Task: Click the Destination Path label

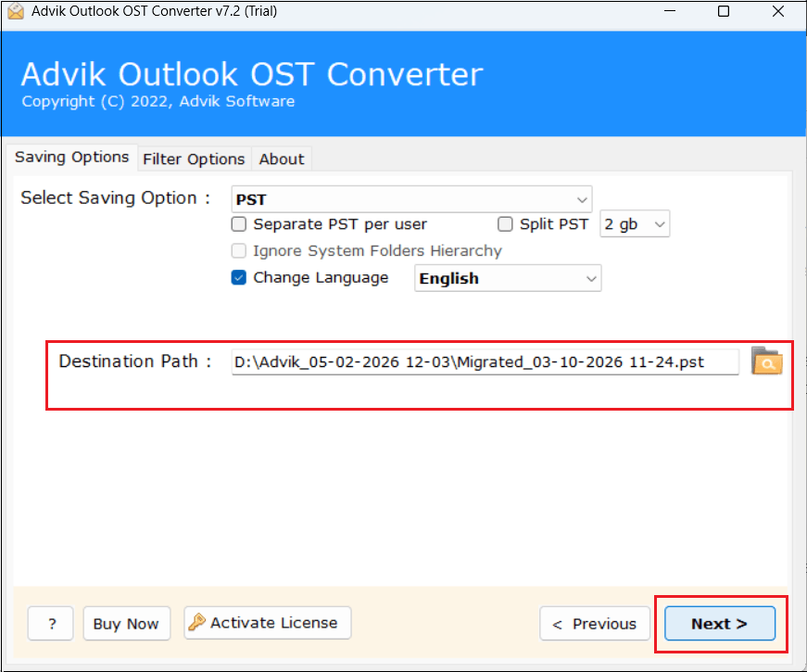Action: click(x=135, y=361)
